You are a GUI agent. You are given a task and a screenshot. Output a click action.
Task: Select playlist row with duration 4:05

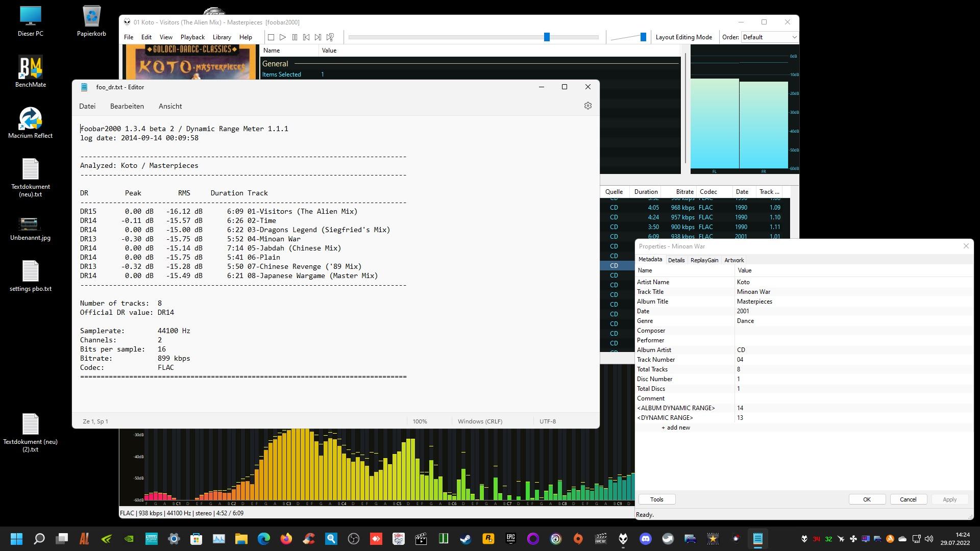click(695, 208)
